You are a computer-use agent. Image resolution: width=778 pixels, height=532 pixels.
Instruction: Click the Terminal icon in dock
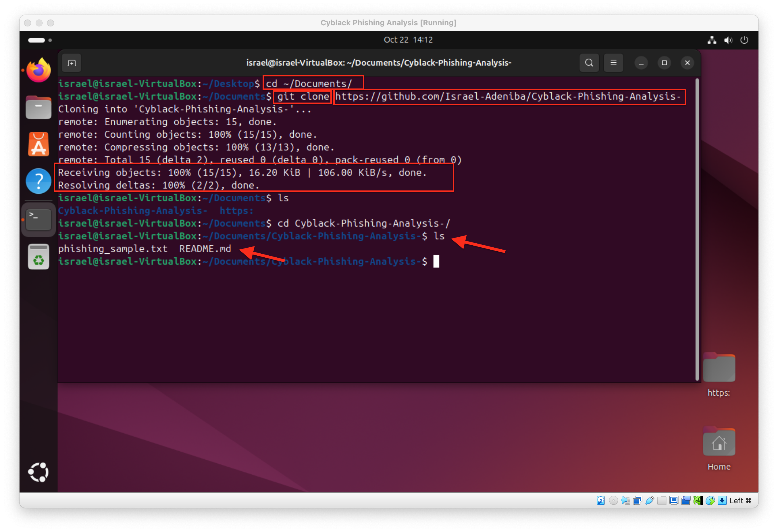tap(38, 220)
